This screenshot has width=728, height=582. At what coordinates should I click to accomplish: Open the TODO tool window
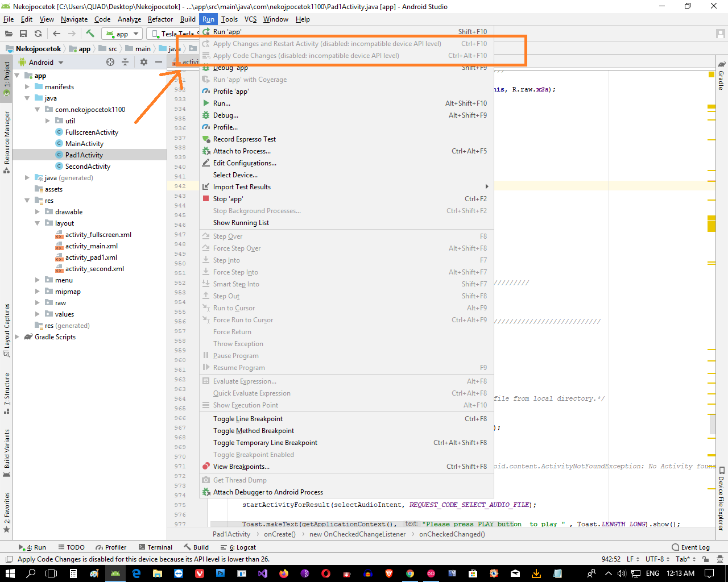coord(71,547)
